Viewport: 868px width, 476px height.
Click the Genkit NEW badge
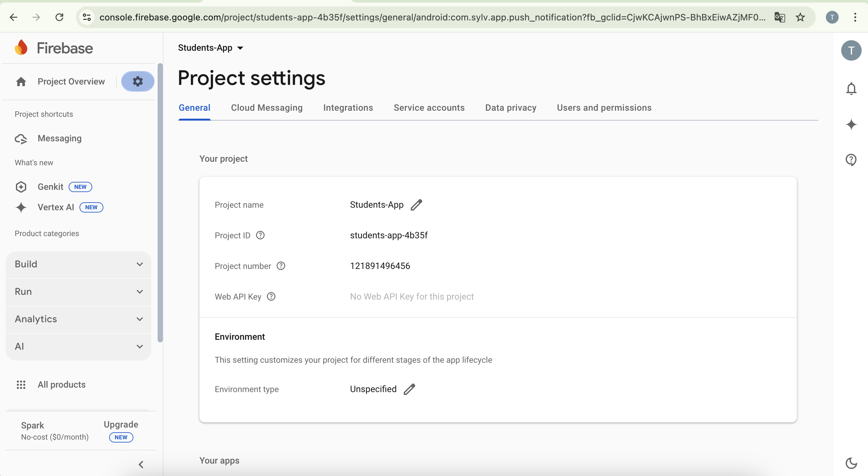(80, 187)
